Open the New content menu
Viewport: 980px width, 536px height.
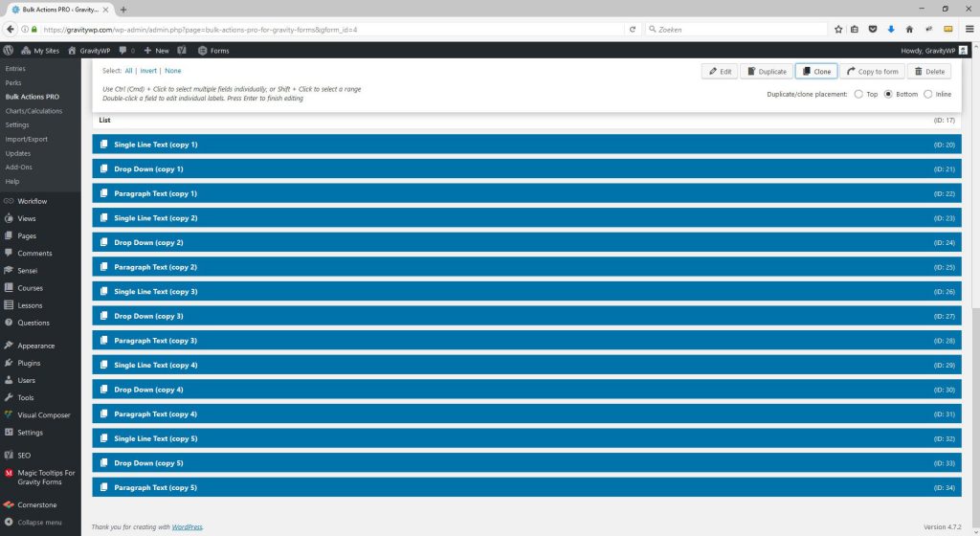point(156,51)
